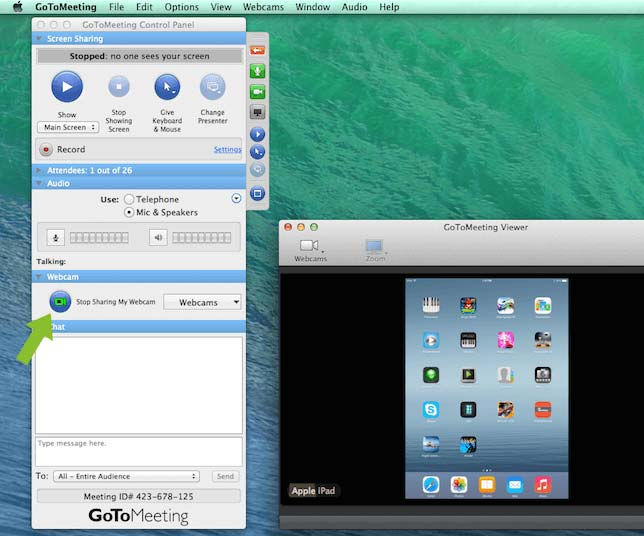
Task: Open the Help menu
Action: pyautogui.click(x=389, y=7)
